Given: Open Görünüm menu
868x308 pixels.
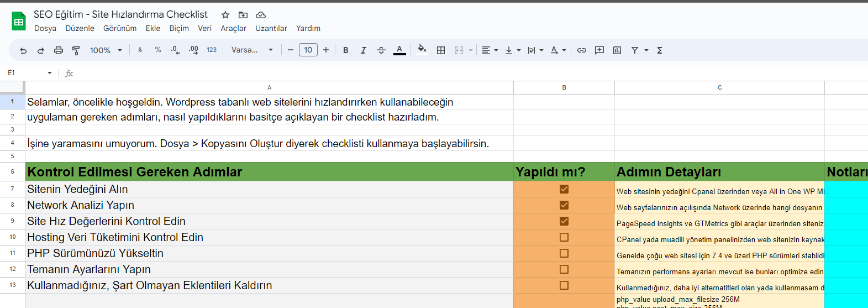Looking at the screenshot, I should point(120,28).
